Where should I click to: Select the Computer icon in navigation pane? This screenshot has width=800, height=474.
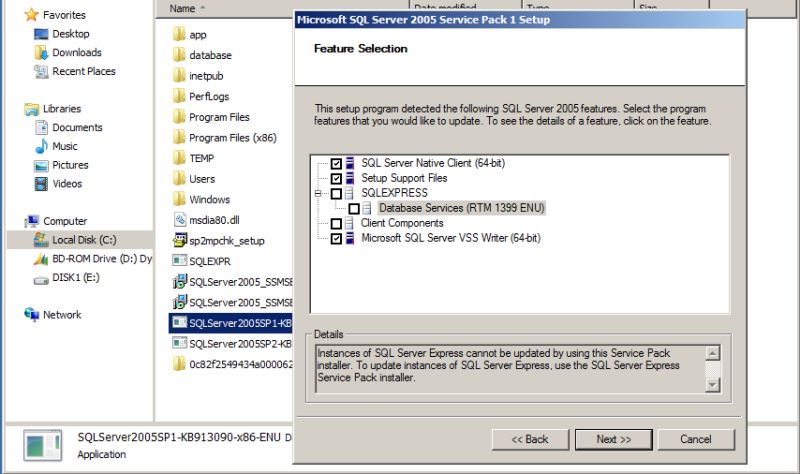click(32, 221)
